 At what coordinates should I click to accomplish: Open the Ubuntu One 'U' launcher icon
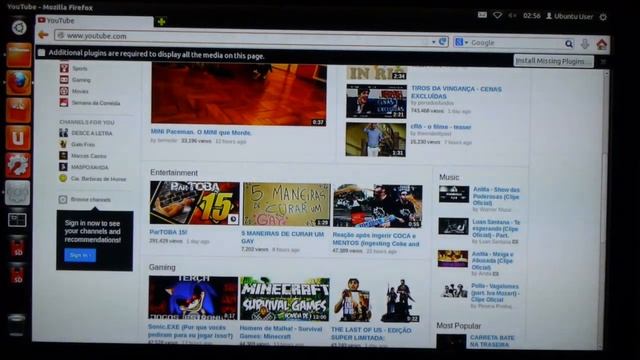pos(18,138)
